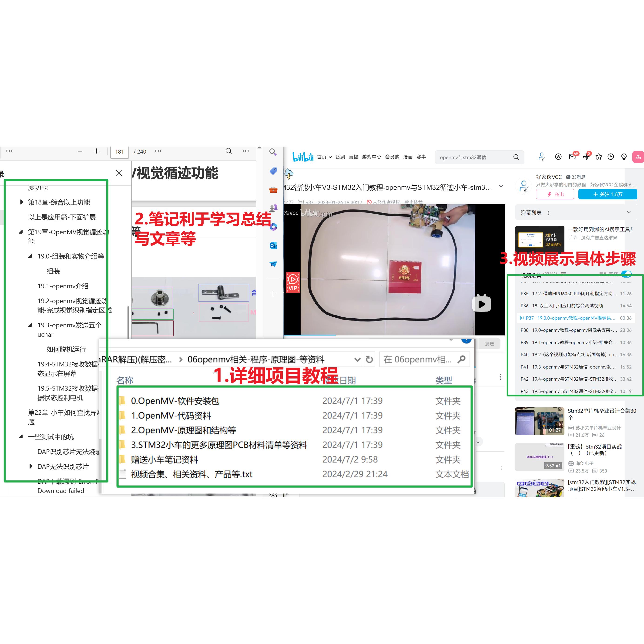Expand the video title chevron

click(x=501, y=186)
